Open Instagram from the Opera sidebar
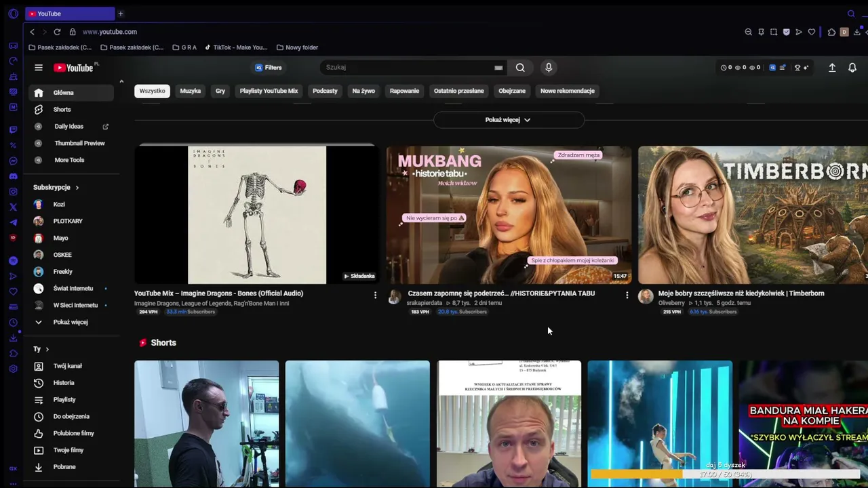 coord(13,192)
